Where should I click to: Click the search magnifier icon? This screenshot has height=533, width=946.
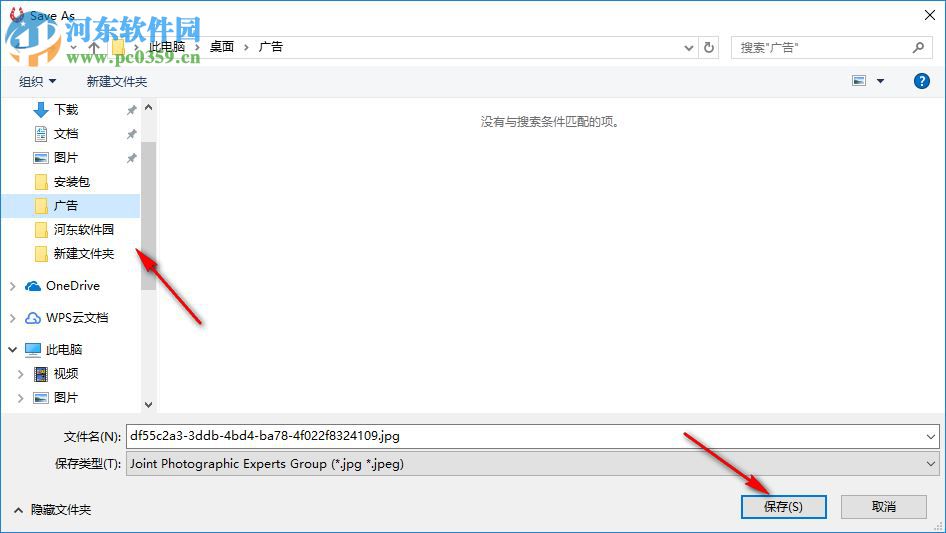click(918, 47)
